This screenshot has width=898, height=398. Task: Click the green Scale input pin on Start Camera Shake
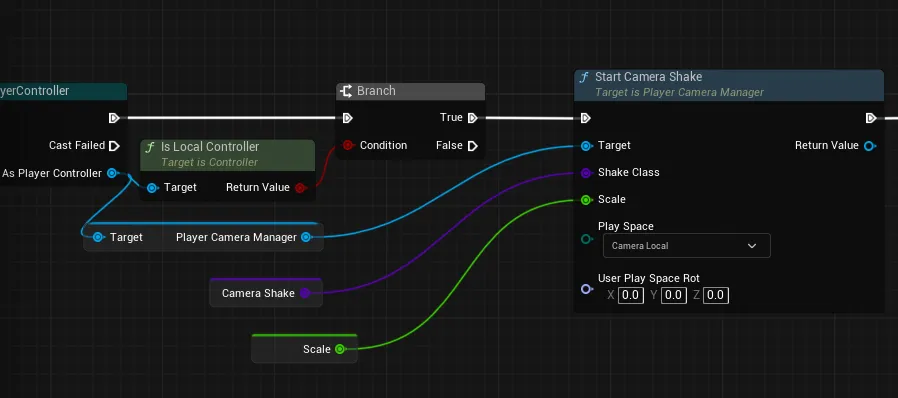pos(586,200)
